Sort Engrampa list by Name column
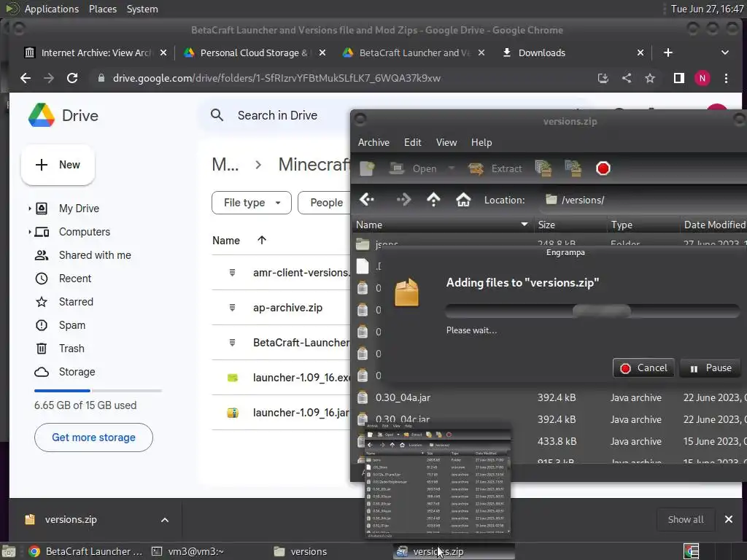The image size is (747, 560). (443, 225)
